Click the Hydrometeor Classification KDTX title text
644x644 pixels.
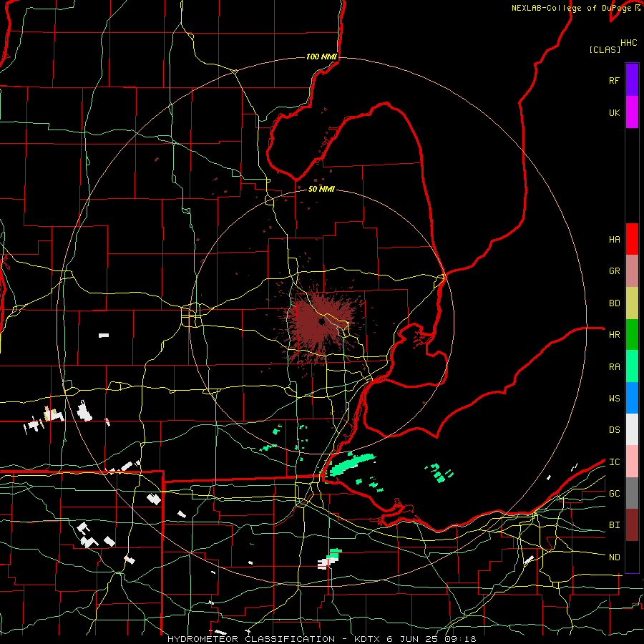tap(322, 639)
